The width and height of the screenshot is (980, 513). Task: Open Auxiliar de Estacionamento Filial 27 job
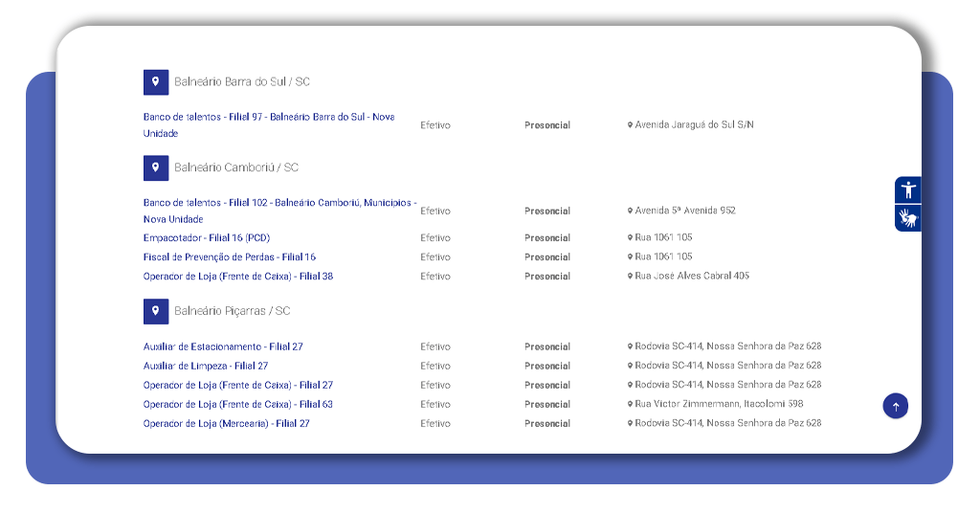pyautogui.click(x=223, y=346)
